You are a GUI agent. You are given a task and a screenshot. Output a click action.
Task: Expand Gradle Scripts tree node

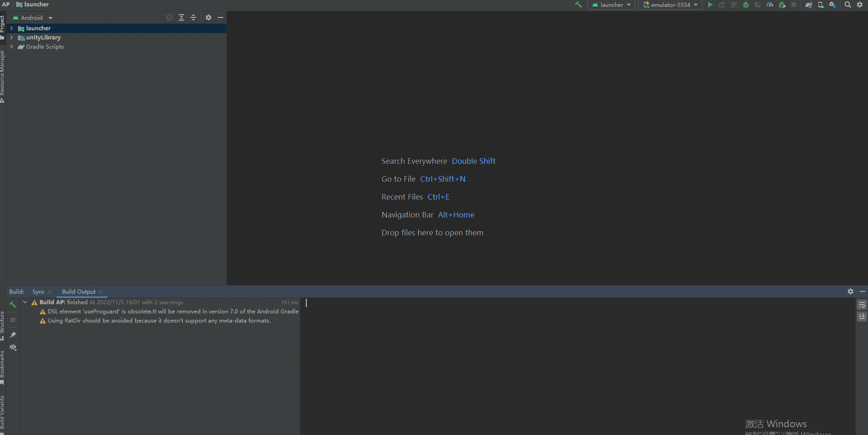pyautogui.click(x=11, y=47)
